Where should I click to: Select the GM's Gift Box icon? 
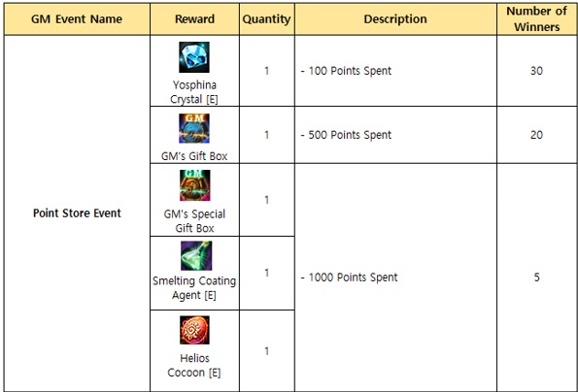click(x=194, y=128)
